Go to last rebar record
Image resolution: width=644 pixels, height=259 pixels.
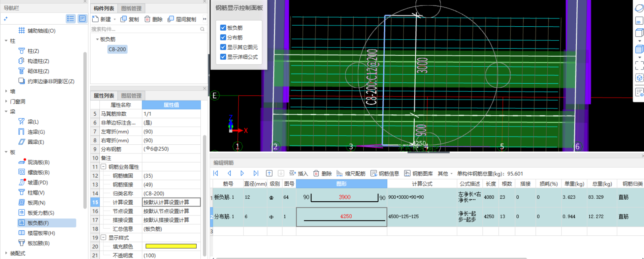click(x=256, y=173)
